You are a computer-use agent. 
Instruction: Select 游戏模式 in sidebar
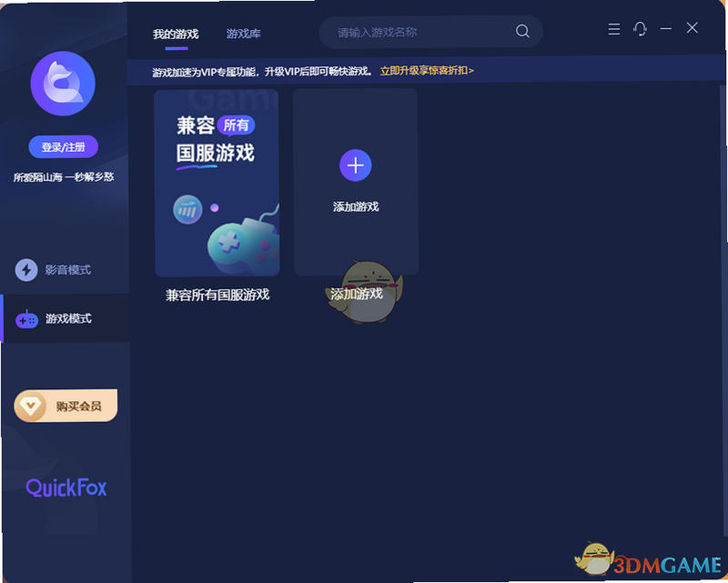(65, 318)
